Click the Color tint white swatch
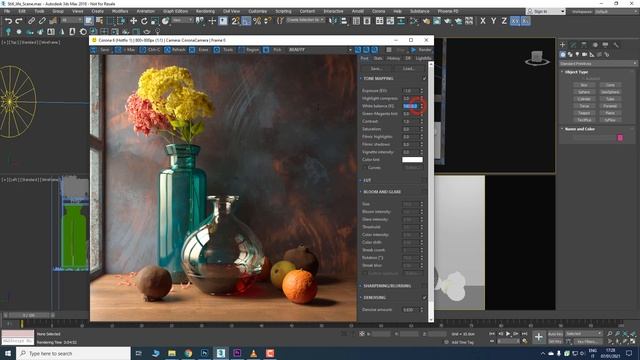Viewport: 640px width, 360px height. point(412,160)
